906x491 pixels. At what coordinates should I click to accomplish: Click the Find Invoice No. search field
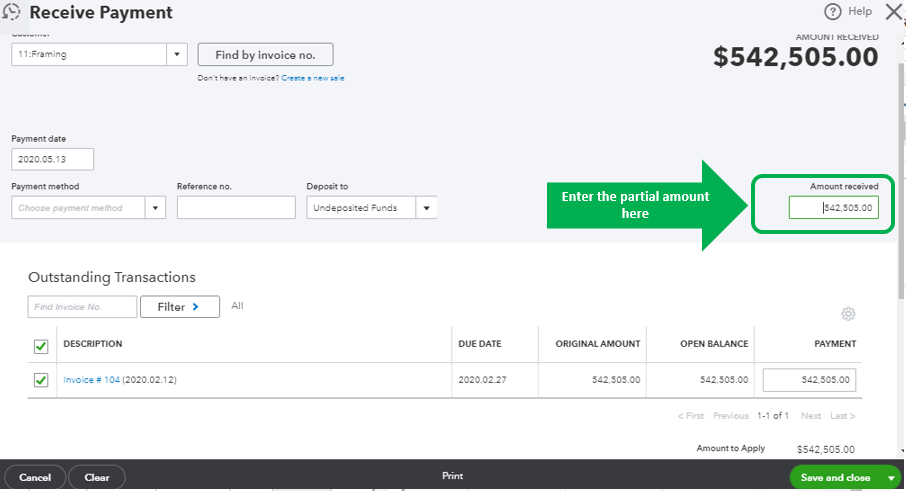coord(82,307)
